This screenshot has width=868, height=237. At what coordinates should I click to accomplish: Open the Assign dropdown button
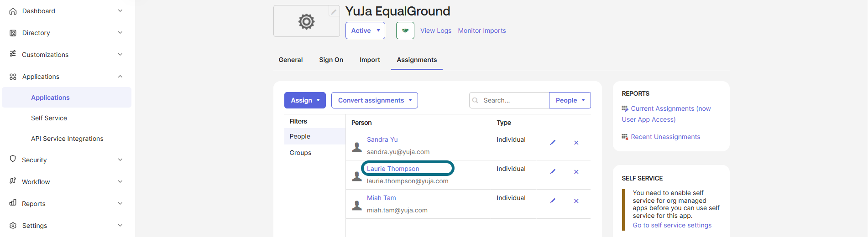click(x=305, y=100)
